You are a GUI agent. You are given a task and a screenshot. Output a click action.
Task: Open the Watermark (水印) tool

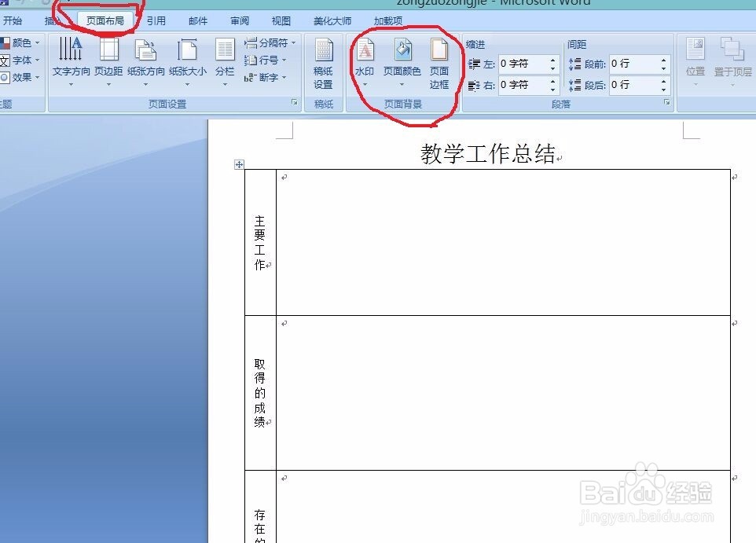point(364,63)
